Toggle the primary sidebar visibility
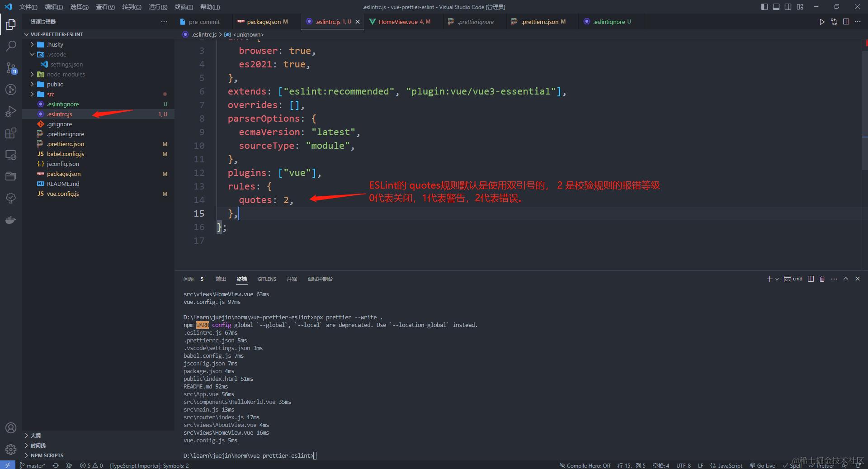This screenshot has width=868, height=469. (764, 7)
